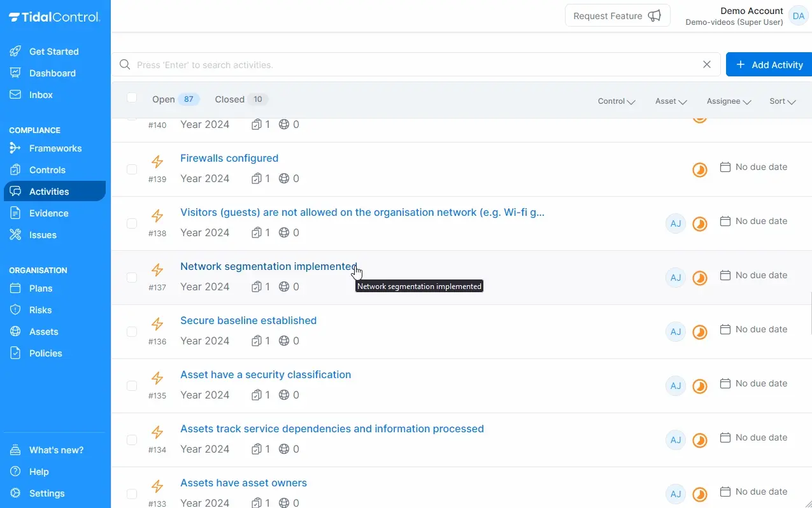812x508 pixels.
Task: Set due date for activity #134
Action: tap(753, 437)
